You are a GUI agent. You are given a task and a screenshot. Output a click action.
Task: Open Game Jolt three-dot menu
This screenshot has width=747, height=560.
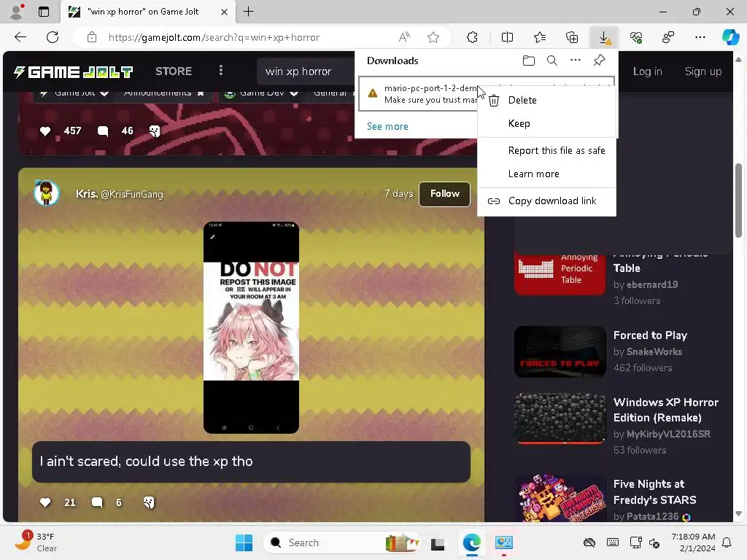220,71
